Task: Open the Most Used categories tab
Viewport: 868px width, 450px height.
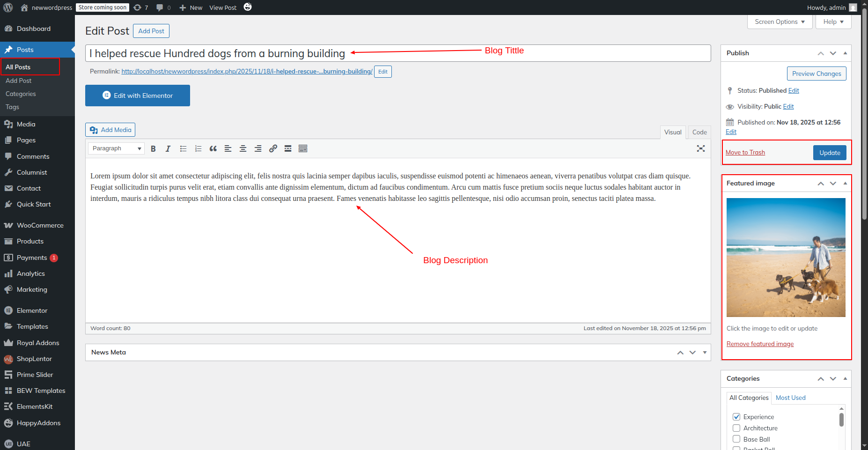Action: 790,398
